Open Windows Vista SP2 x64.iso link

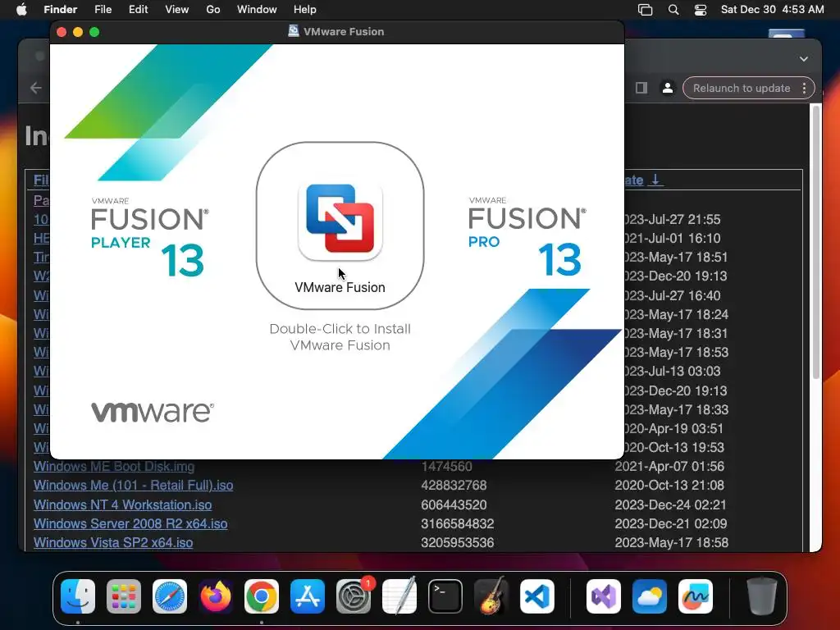point(113,543)
